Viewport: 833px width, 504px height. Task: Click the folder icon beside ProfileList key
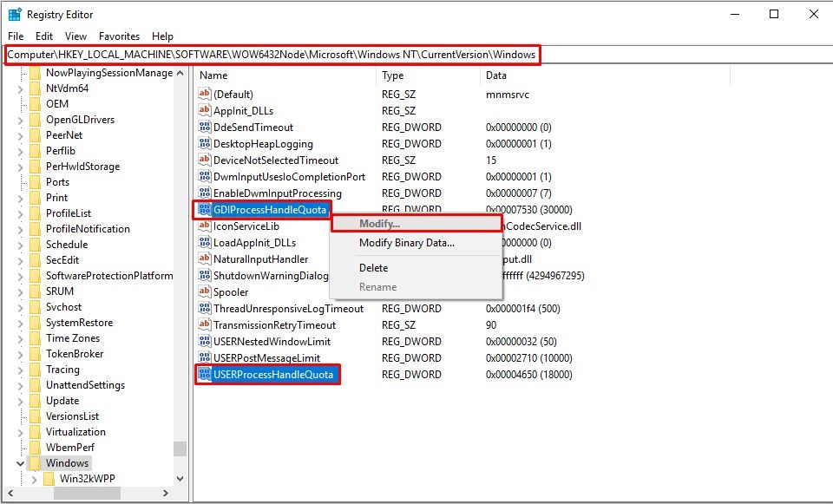(35, 213)
